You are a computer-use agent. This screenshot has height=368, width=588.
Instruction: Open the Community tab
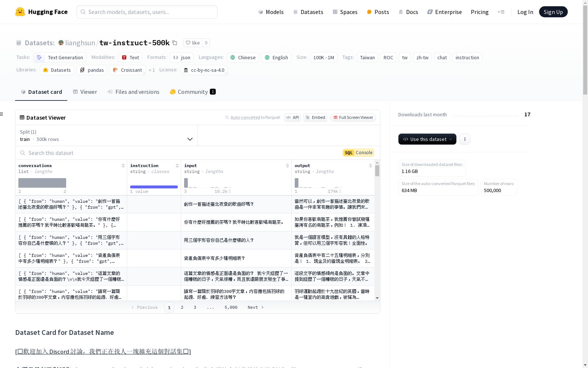coord(193,92)
